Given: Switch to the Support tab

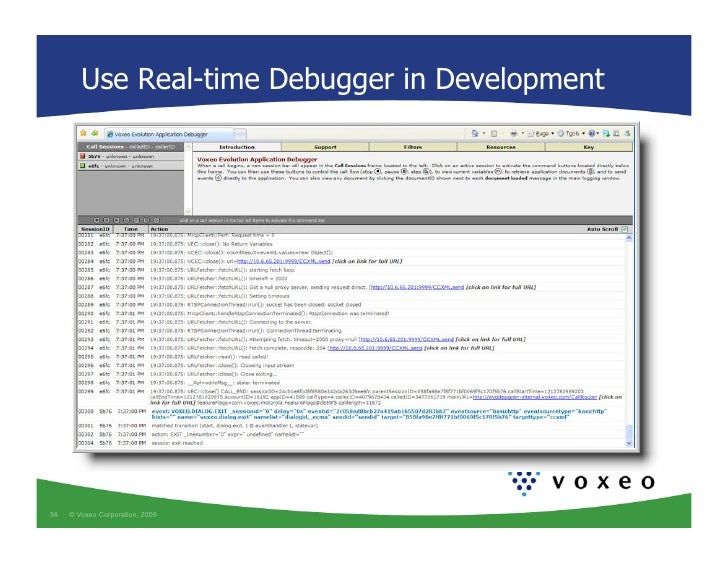Looking at the screenshot, I should pyautogui.click(x=325, y=147).
